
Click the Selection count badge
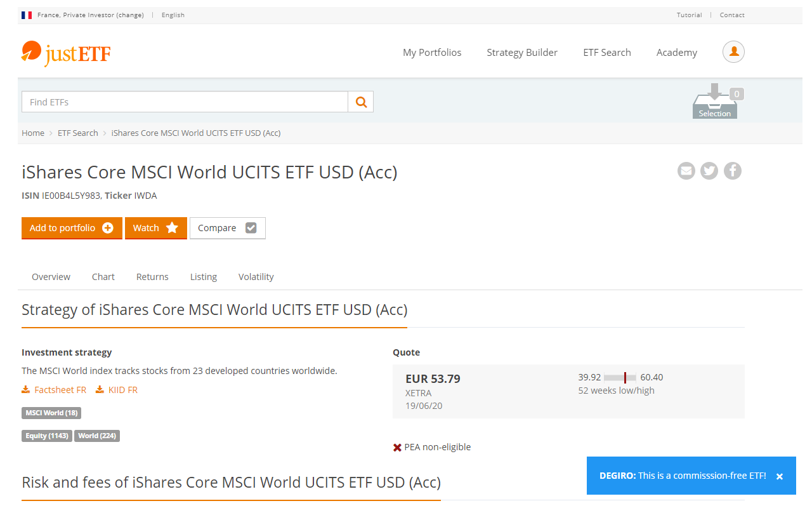pos(736,94)
